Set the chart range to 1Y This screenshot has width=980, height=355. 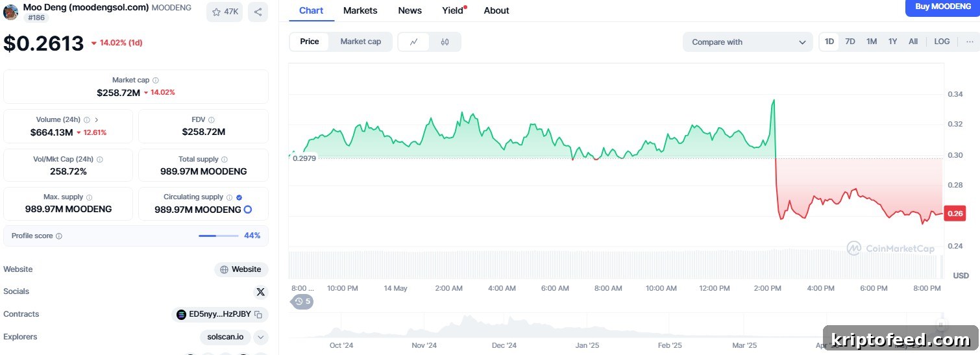coord(893,42)
